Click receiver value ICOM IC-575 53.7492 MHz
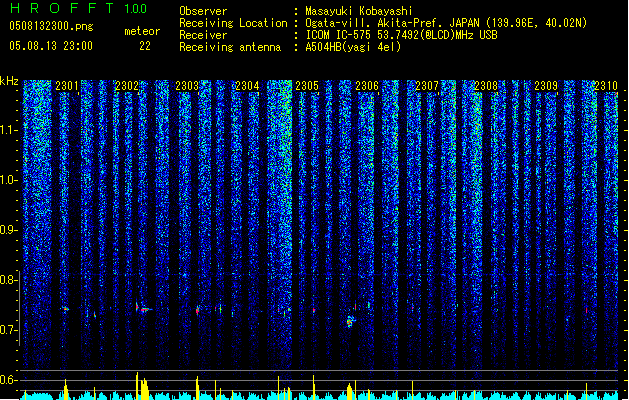 [401, 35]
